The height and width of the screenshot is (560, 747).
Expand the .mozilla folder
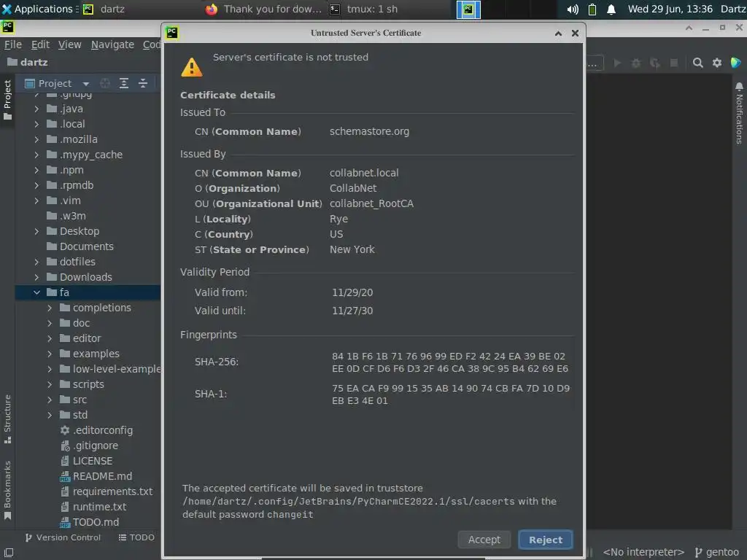36,139
